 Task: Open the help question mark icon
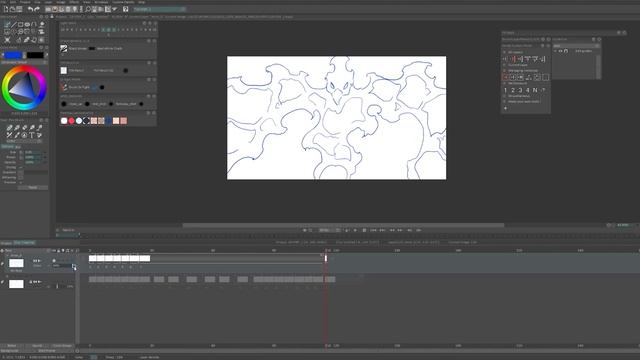(x=126, y=9)
